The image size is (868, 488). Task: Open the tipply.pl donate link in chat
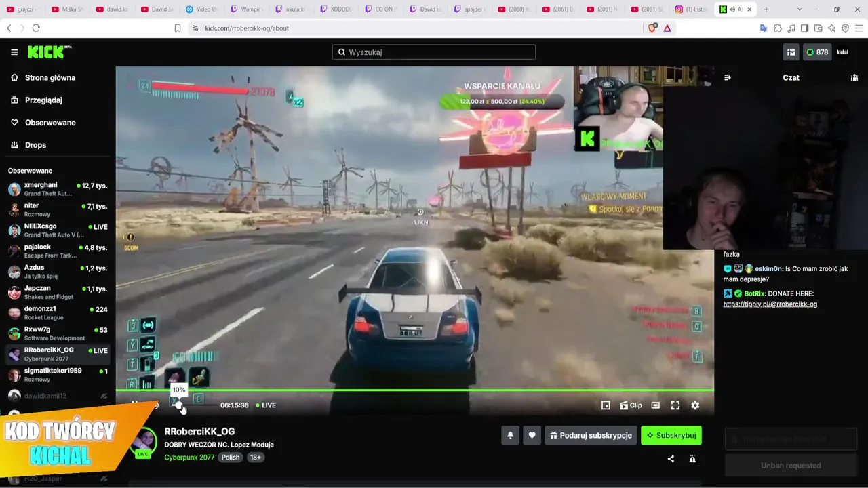pyautogui.click(x=770, y=304)
